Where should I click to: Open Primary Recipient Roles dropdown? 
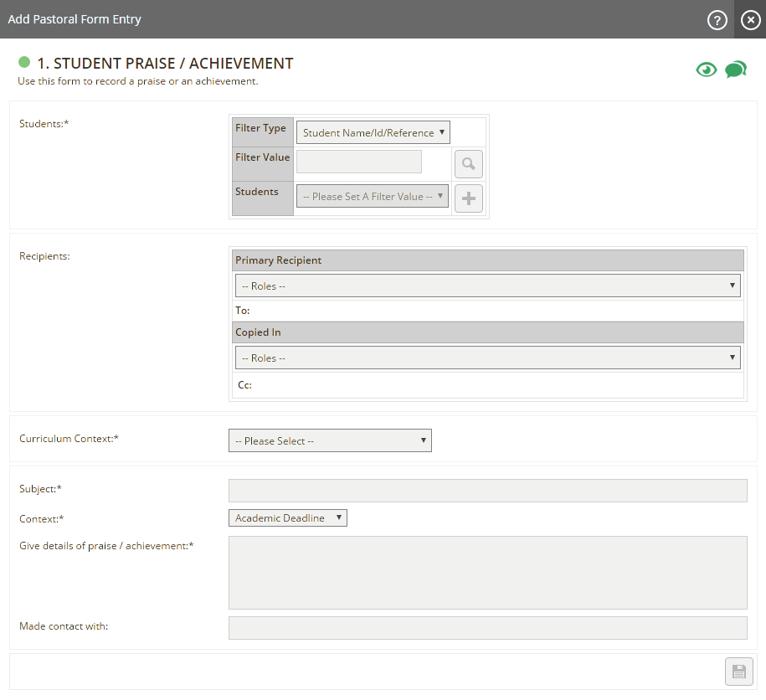(x=487, y=286)
